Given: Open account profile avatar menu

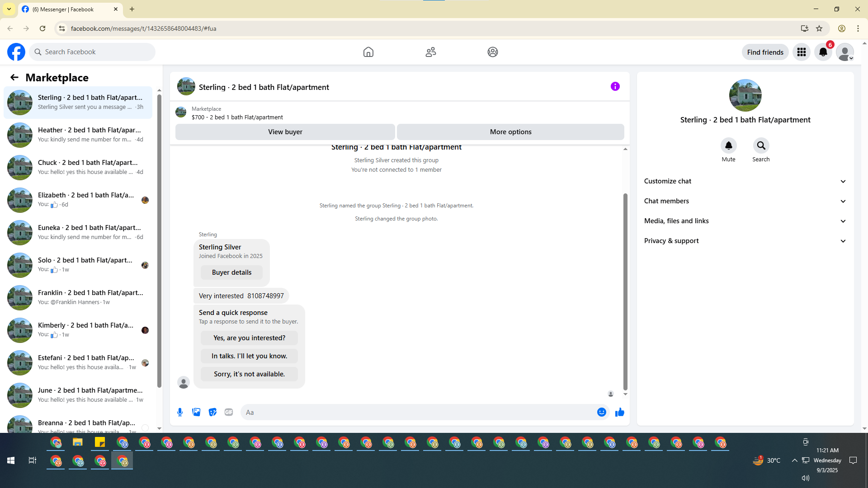Looking at the screenshot, I should (x=845, y=52).
